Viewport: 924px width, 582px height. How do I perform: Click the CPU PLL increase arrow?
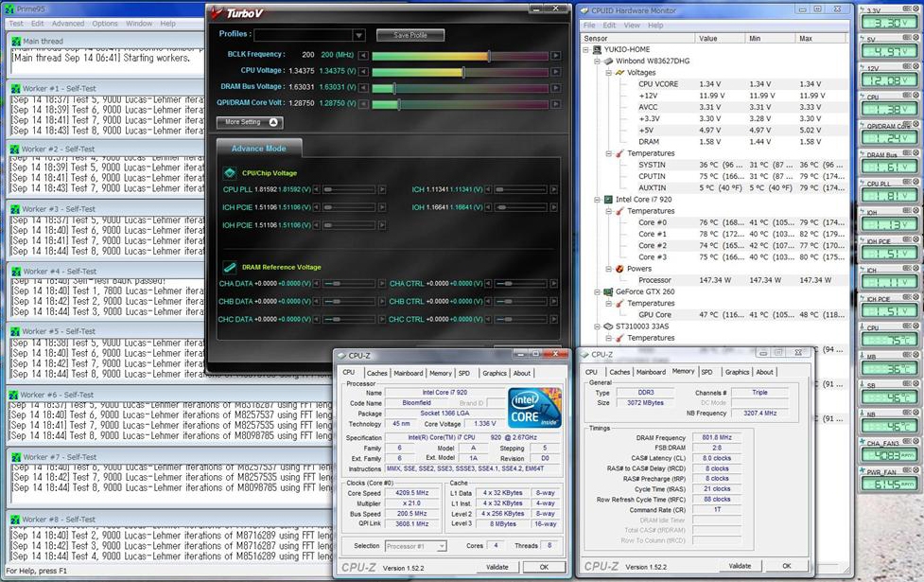pyautogui.click(x=382, y=189)
